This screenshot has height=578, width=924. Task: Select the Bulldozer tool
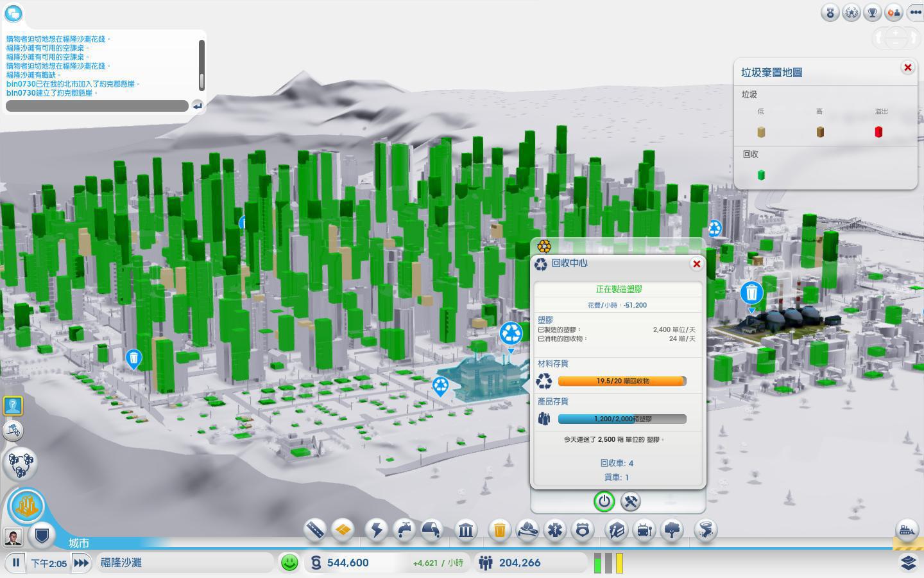tap(906, 530)
